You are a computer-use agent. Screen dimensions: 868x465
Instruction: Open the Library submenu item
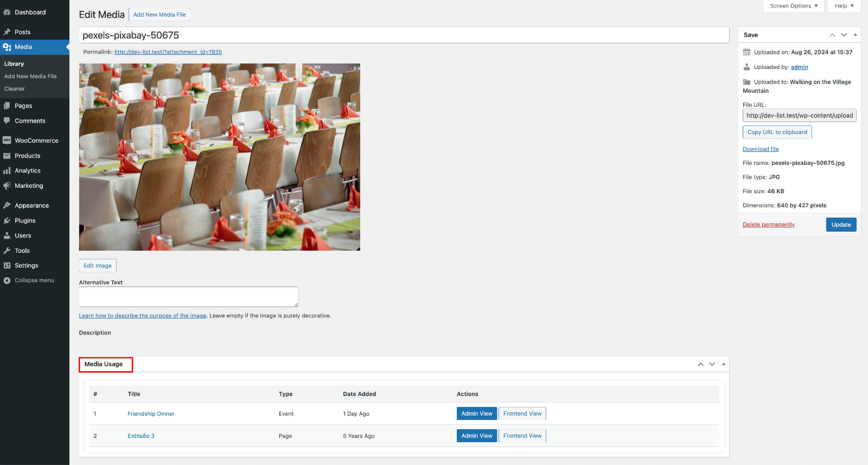14,64
